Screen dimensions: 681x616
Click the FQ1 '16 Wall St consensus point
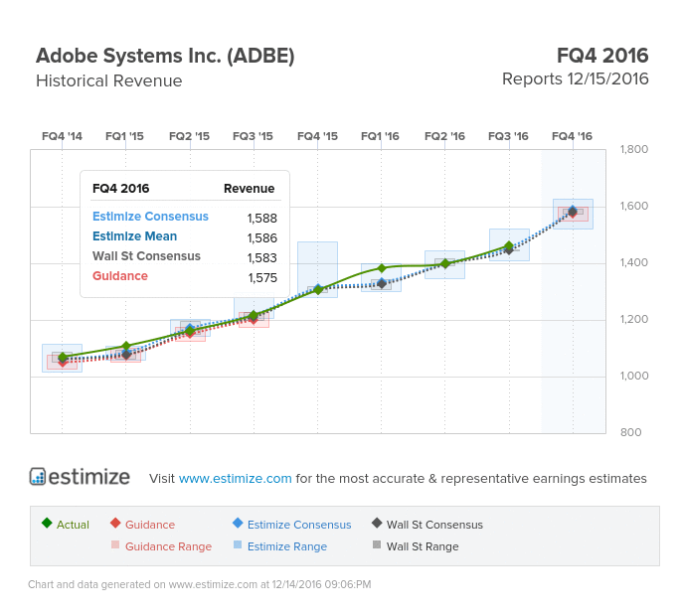tap(382, 283)
